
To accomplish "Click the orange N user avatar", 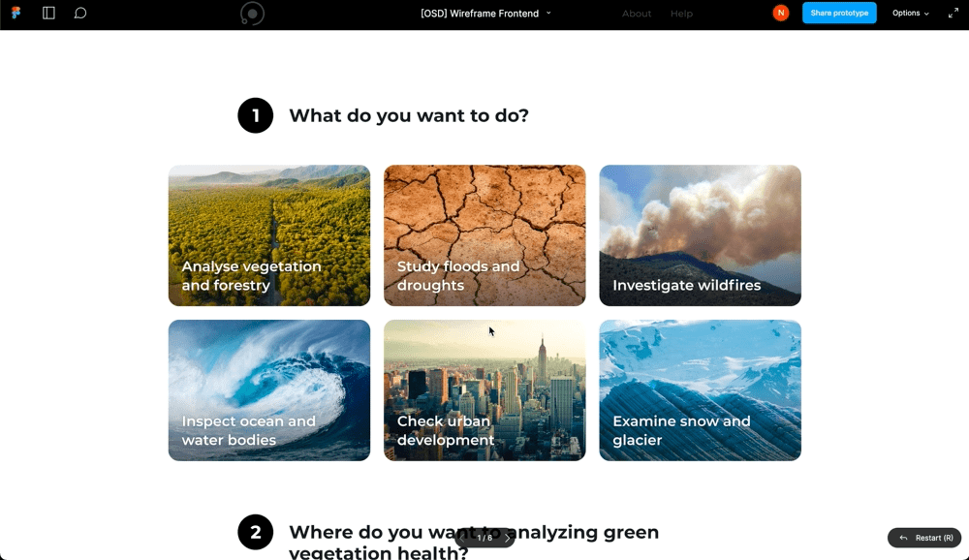I will (x=781, y=13).
